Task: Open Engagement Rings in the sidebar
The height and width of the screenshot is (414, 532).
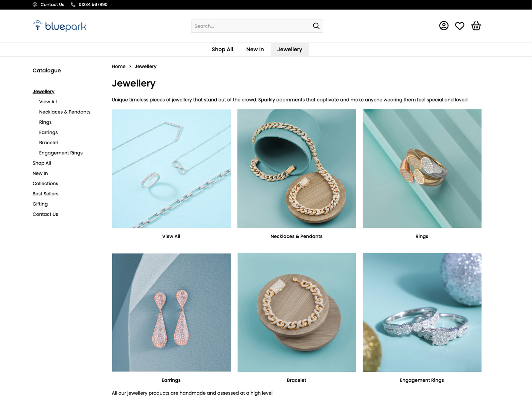Action: point(61,153)
